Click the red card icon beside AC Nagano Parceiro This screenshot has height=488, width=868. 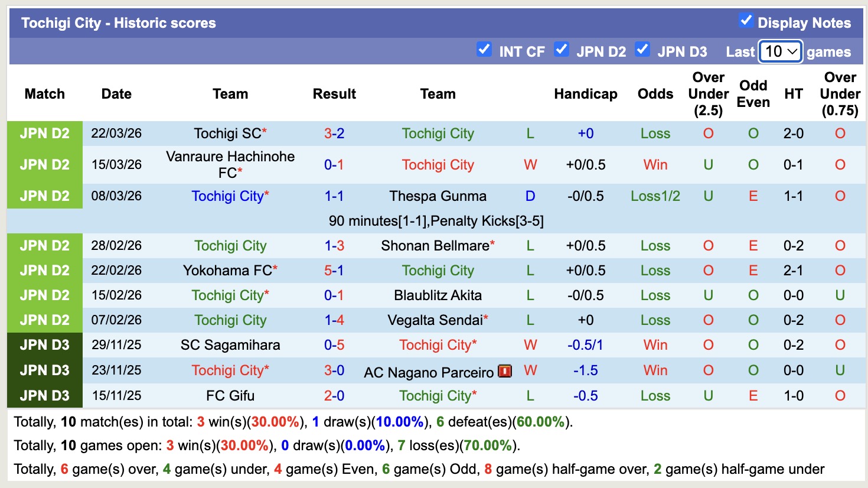tap(504, 370)
